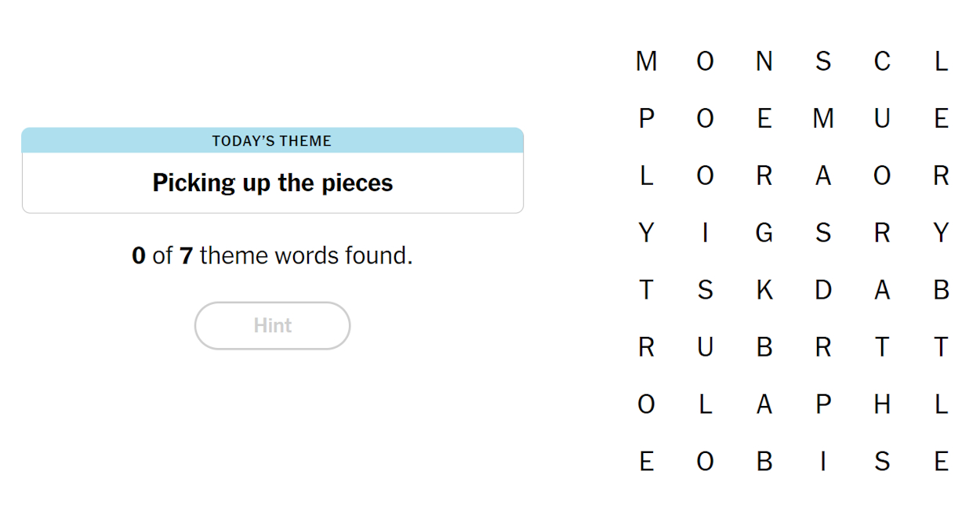The width and height of the screenshot is (980, 511).
Task: Select the letter C in the top row
Action: point(882,61)
